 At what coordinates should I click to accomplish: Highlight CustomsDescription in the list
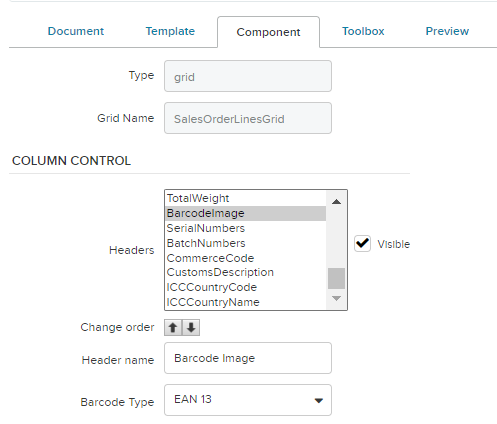click(245, 272)
